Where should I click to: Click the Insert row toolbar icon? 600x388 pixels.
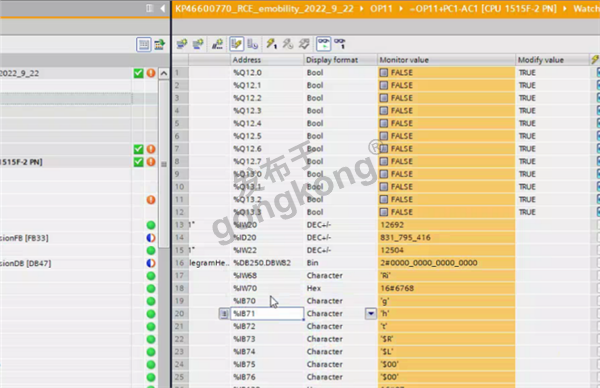point(182,44)
